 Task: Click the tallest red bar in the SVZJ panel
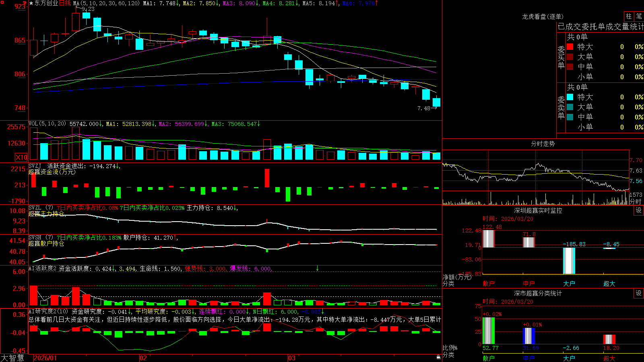(267, 178)
